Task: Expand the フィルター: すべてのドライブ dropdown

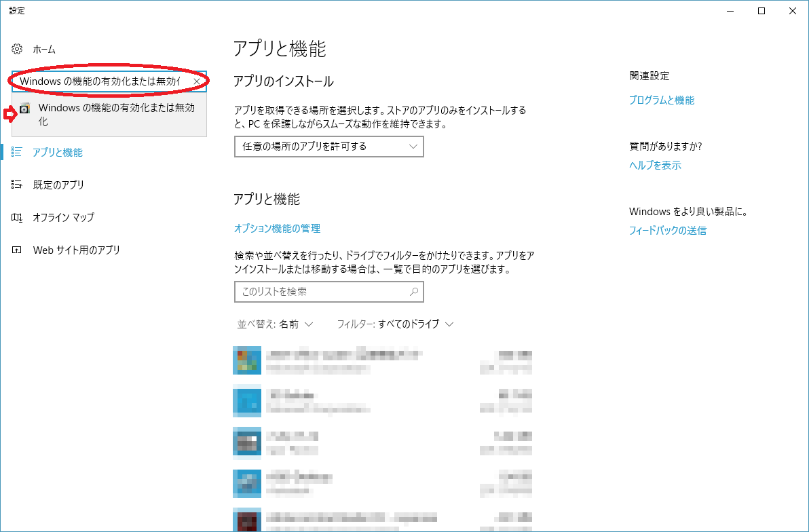Action: [395, 324]
